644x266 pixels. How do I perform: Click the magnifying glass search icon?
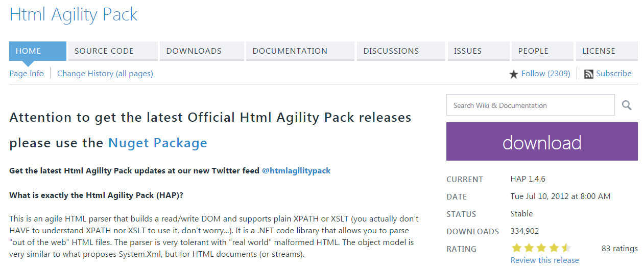point(627,105)
